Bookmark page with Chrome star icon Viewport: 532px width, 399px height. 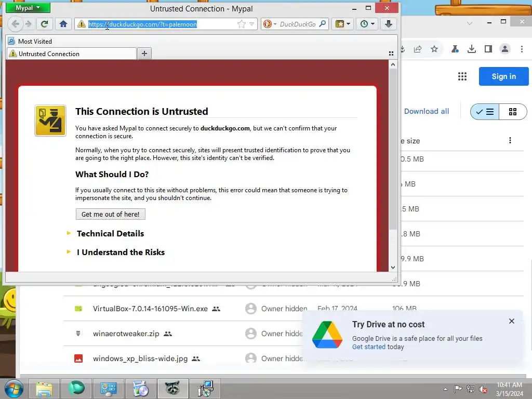(434, 49)
